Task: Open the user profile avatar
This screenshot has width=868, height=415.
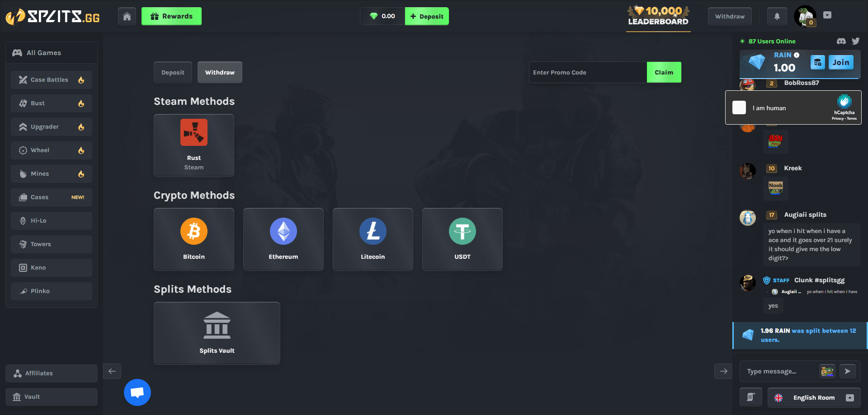Action: (x=805, y=16)
